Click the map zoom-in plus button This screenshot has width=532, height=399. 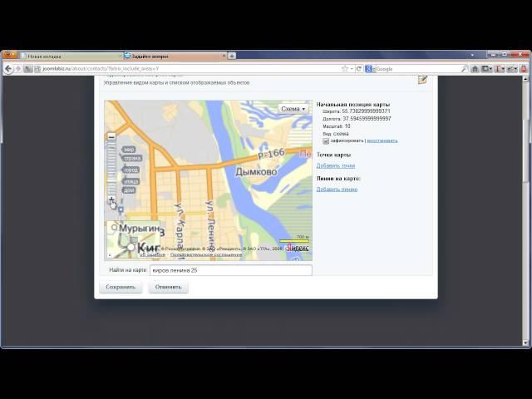pyautogui.click(x=111, y=199)
